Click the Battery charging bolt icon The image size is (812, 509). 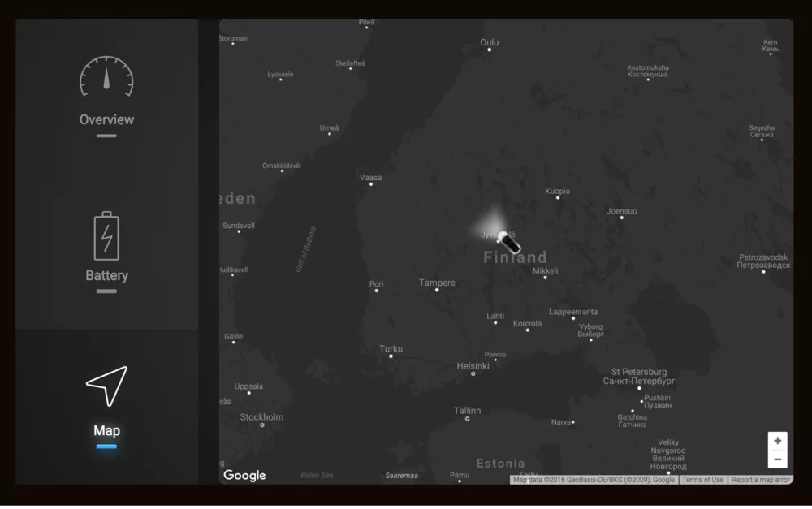coord(106,236)
